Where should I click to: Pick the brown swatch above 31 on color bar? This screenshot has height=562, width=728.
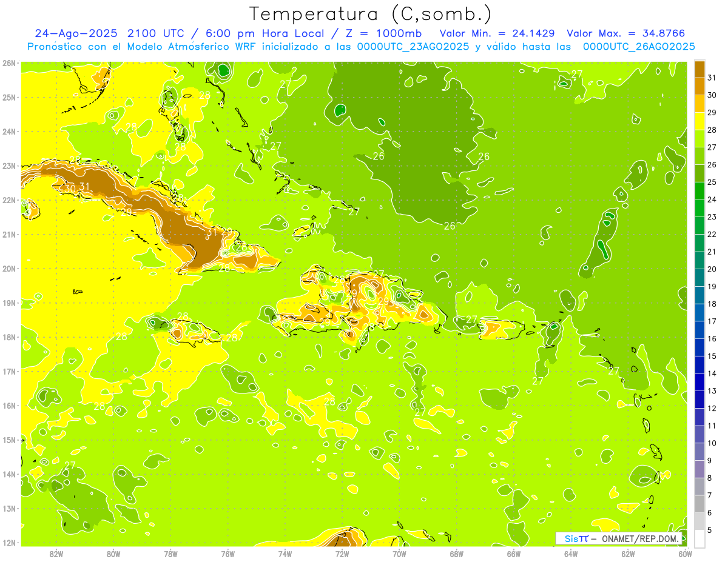click(x=699, y=70)
